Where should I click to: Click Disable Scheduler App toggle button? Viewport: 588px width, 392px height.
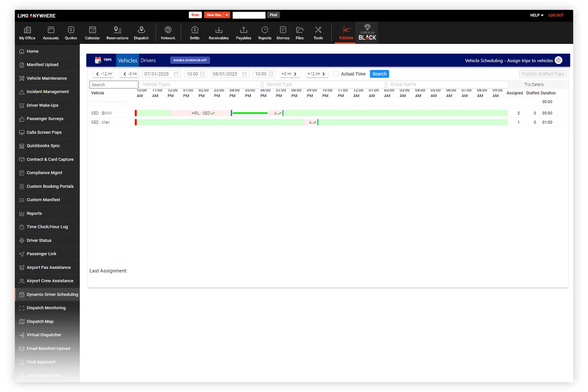[190, 60]
